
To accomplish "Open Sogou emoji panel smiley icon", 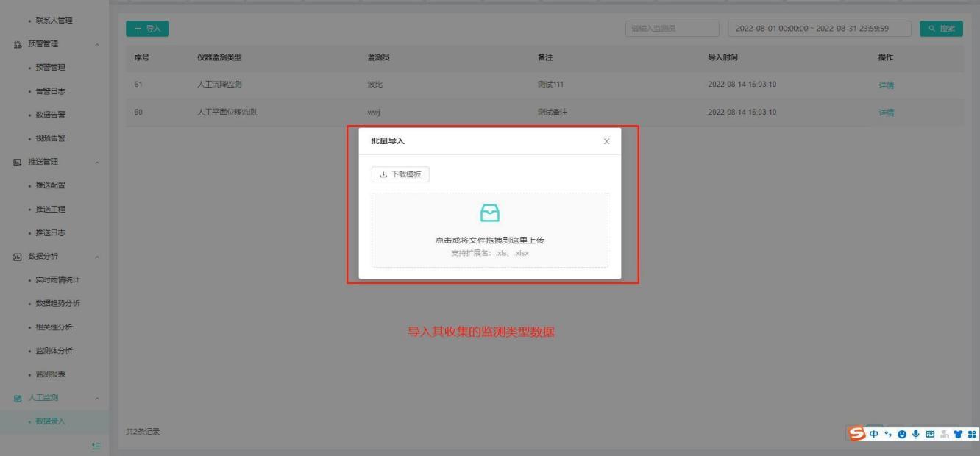I will [901, 434].
